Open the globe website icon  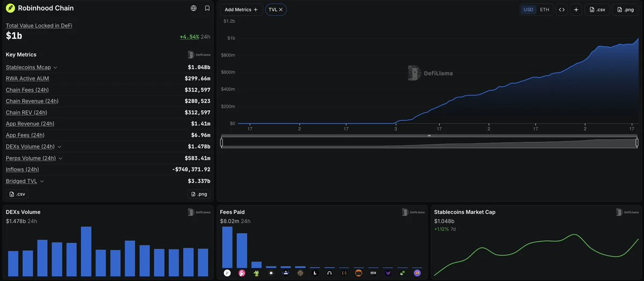[x=194, y=8]
